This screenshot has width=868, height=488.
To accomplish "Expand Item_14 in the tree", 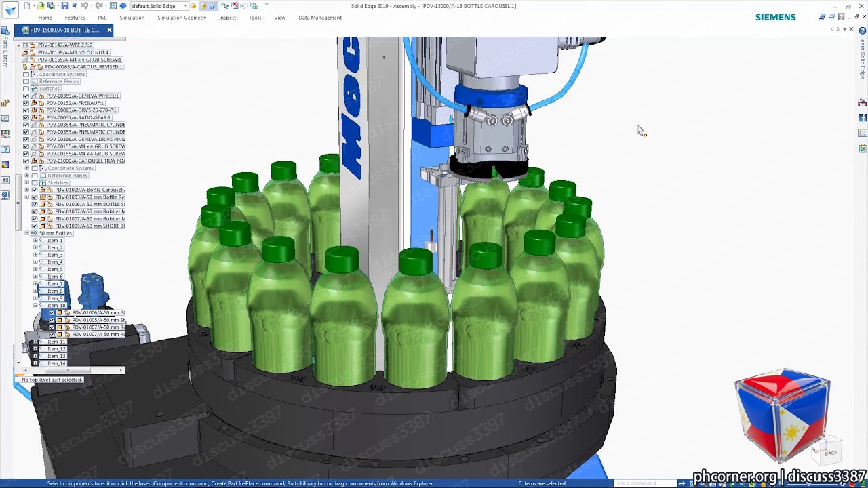I will click(x=35, y=363).
